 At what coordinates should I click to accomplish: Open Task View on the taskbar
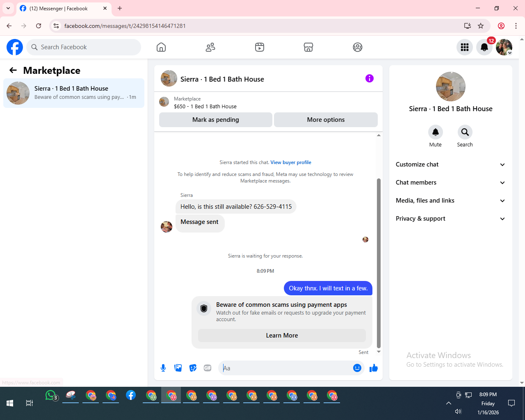click(x=29, y=403)
